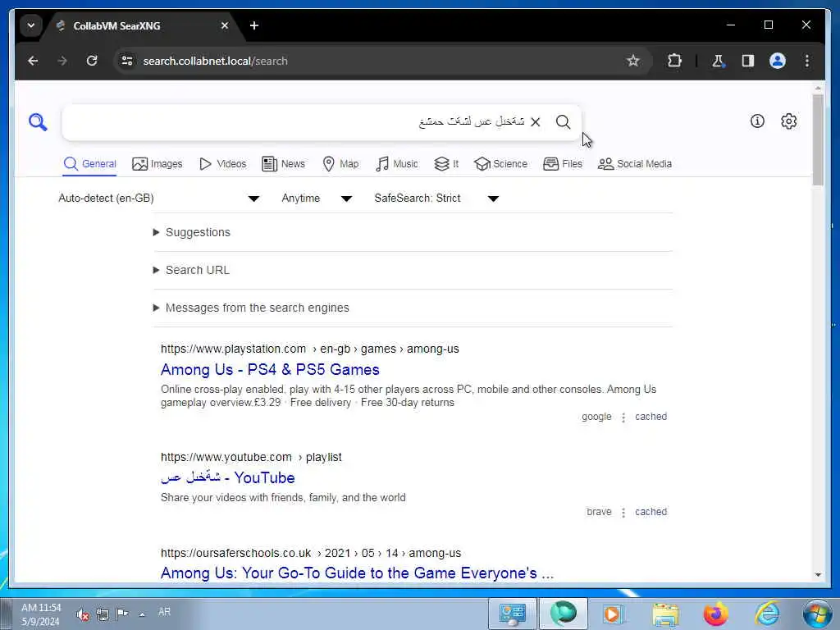The width and height of the screenshot is (840, 630).
Task: Open the Chrome three-dot menu
Action: [x=807, y=61]
